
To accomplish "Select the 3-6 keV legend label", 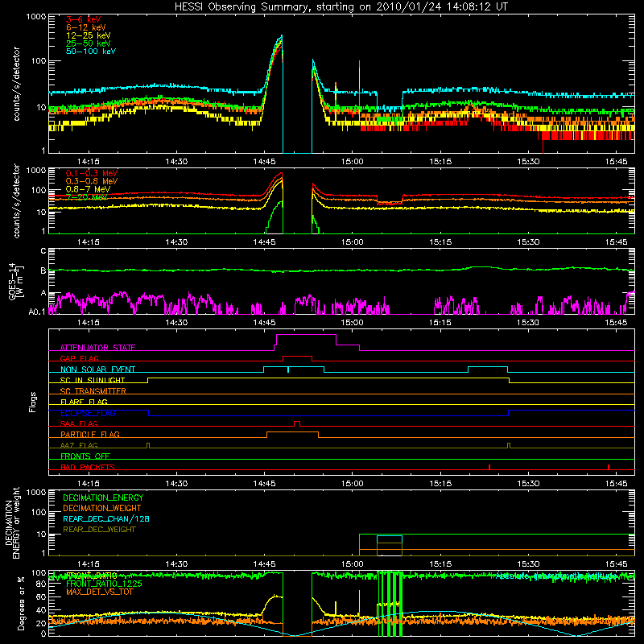I will pos(84,19).
